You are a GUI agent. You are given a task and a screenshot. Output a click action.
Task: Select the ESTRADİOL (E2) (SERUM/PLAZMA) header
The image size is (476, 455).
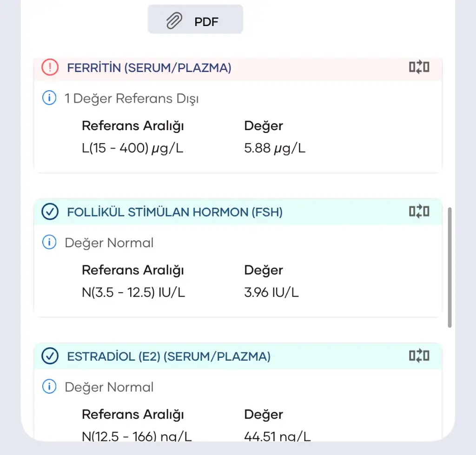[x=169, y=356]
